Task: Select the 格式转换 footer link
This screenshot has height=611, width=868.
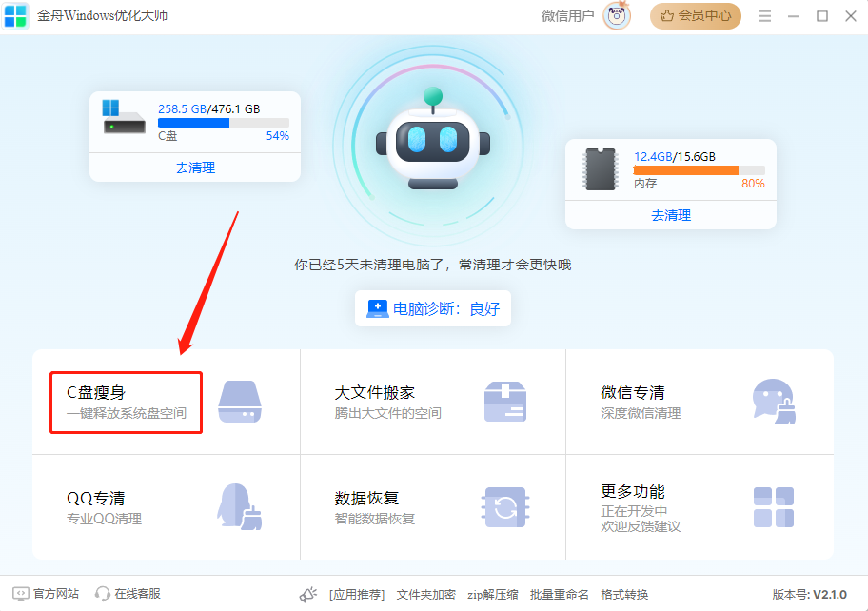Action: [x=624, y=594]
